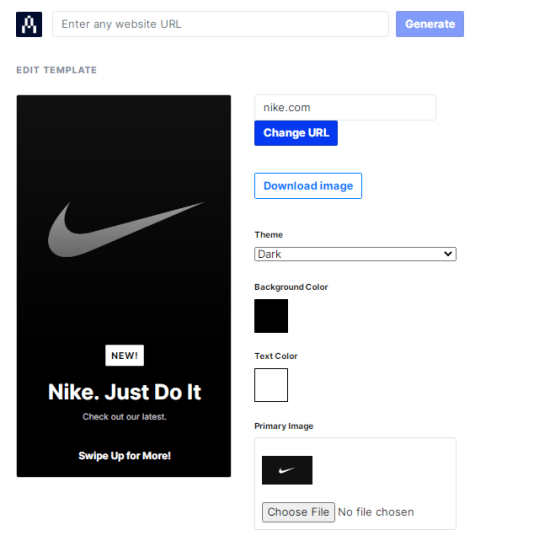Viewport: 550px width, 541px height.
Task: Click 'Swipe Up for More!' text
Action: click(x=125, y=455)
